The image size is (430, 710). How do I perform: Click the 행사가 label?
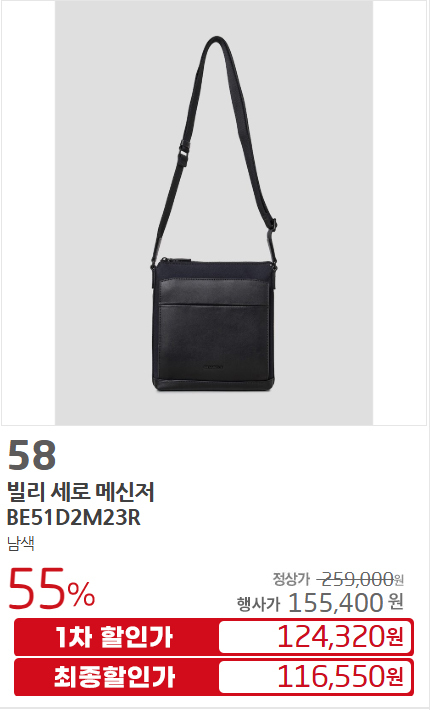point(258,604)
